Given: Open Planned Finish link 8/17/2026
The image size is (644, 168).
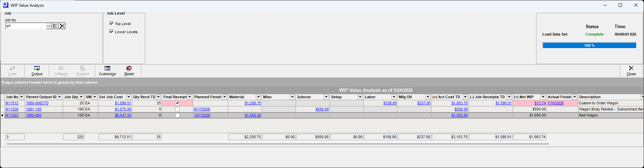Looking at the screenshot, I should (x=202, y=109).
